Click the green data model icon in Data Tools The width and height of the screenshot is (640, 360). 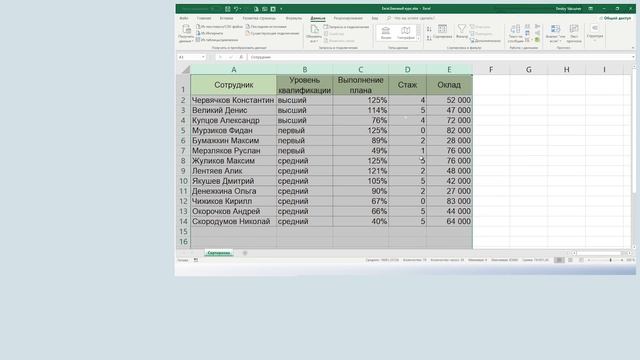pos(537,40)
